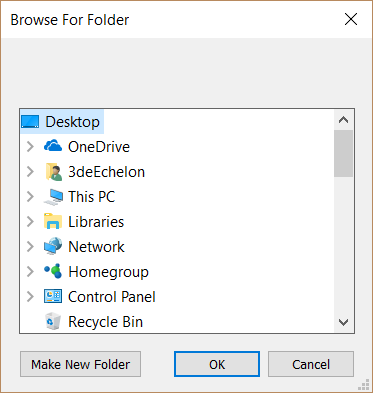The height and width of the screenshot is (393, 373).
Task: Click the Make New Folder button
Action: [80, 364]
